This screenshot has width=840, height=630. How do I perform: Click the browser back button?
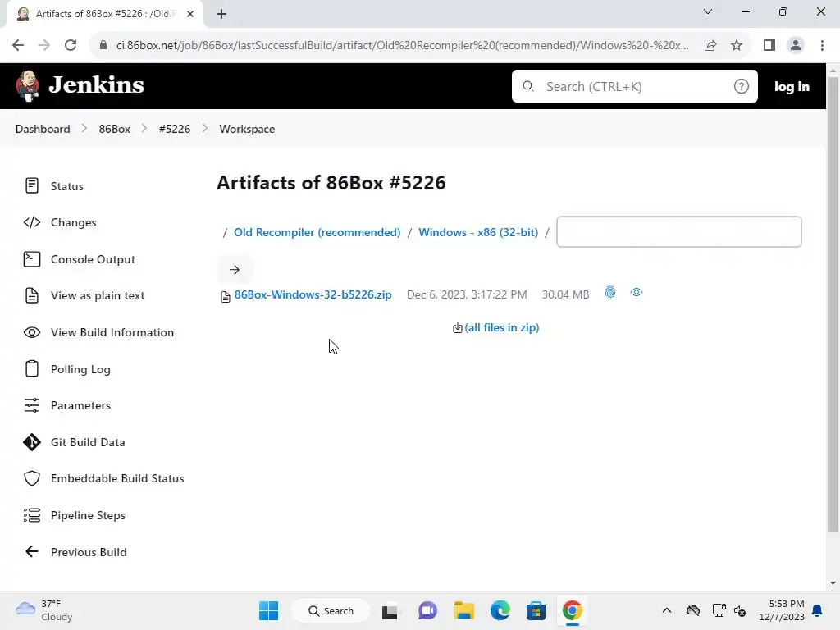pyautogui.click(x=18, y=46)
